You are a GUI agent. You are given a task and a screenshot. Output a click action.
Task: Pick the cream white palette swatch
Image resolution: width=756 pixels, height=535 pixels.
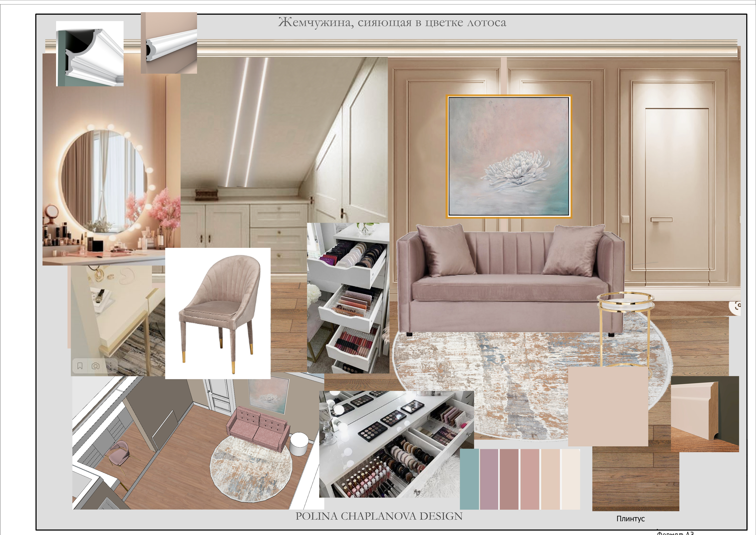click(x=571, y=479)
